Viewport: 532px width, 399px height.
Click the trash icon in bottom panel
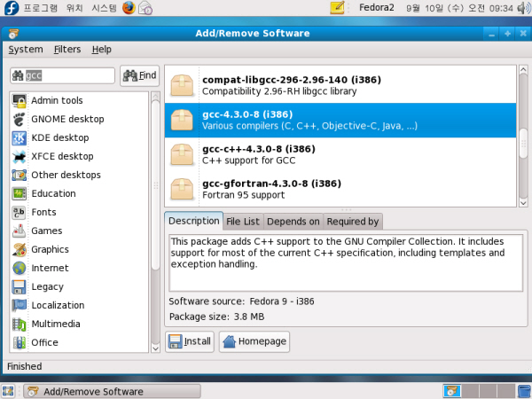[525, 391]
